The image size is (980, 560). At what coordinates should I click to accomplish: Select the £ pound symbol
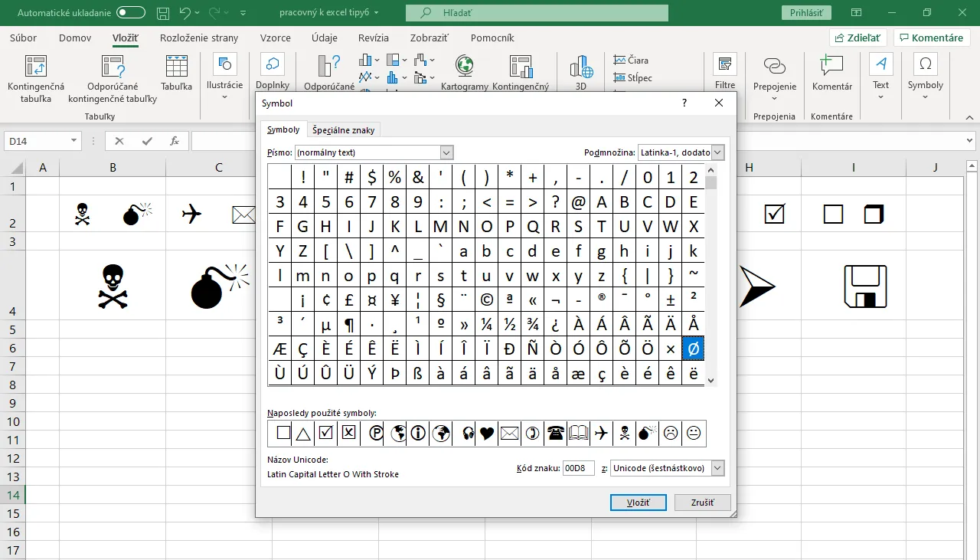tap(349, 300)
